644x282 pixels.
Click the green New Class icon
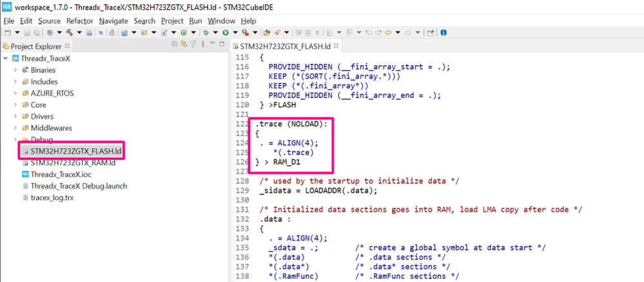coord(184,32)
